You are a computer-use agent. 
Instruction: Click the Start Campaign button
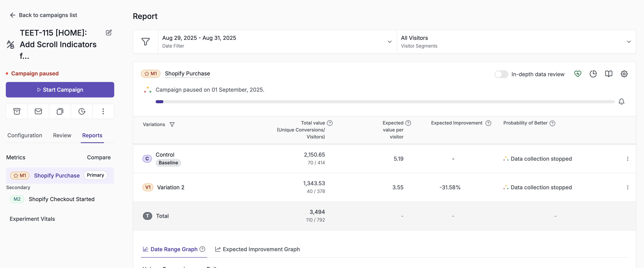coord(60,90)
